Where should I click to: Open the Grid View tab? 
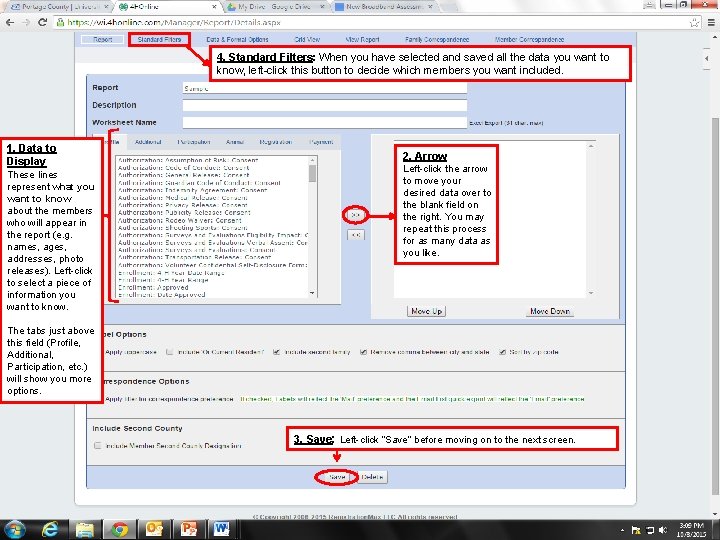[307, 39]
